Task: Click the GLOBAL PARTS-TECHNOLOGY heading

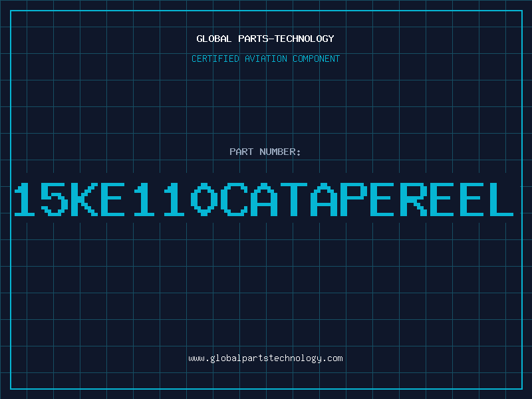Action: [265, 39]
